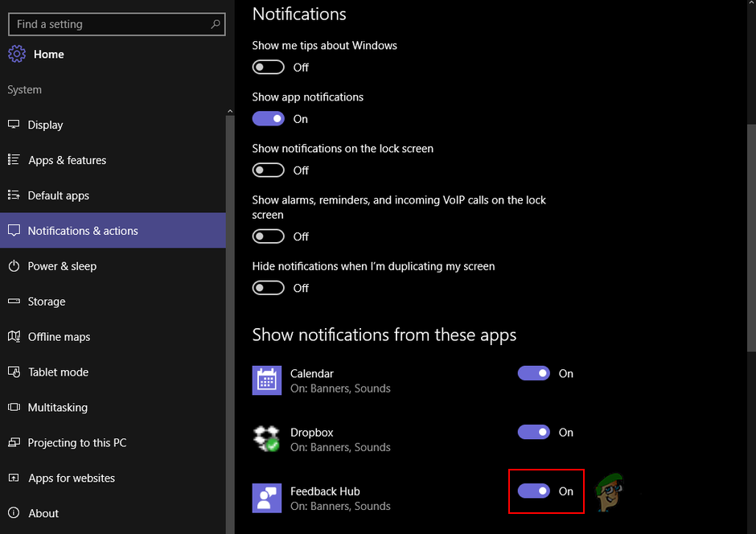Select Notifications & actions in sidebar
This screenshot has height=534, width=756.
tap(84, 230)
